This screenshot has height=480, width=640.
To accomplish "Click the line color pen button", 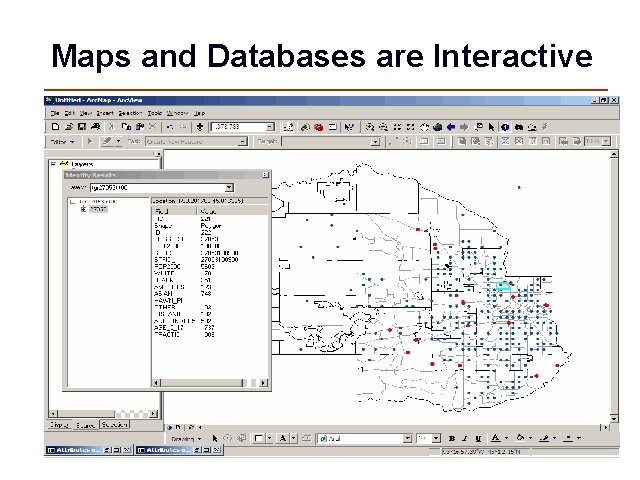I will pos(544,438).
